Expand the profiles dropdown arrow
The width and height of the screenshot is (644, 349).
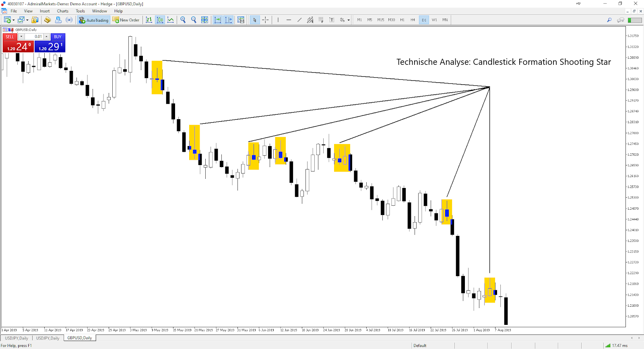(x=27, y=20)
